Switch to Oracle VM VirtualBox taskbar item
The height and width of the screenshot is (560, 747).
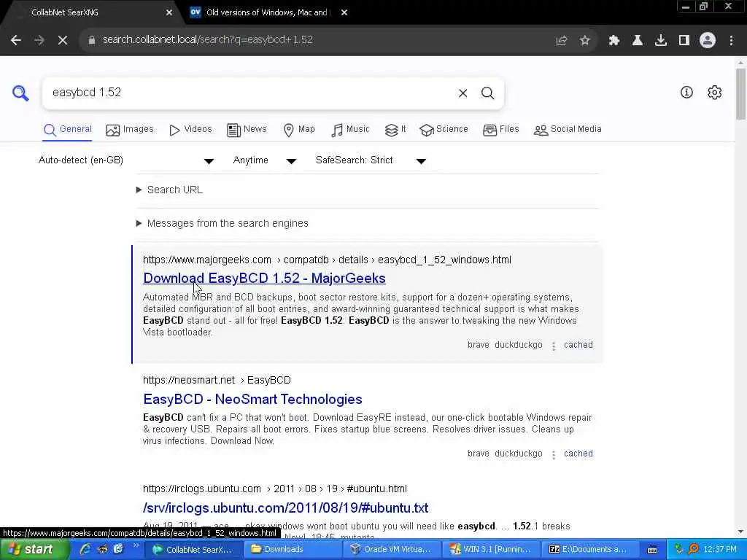tap(392, 550)
